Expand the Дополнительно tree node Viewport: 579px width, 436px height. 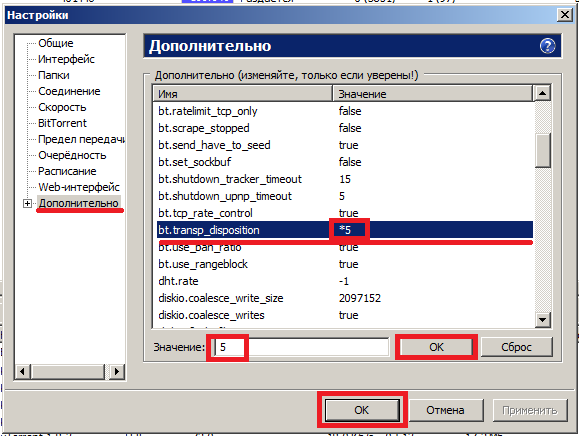pos(27,203)
